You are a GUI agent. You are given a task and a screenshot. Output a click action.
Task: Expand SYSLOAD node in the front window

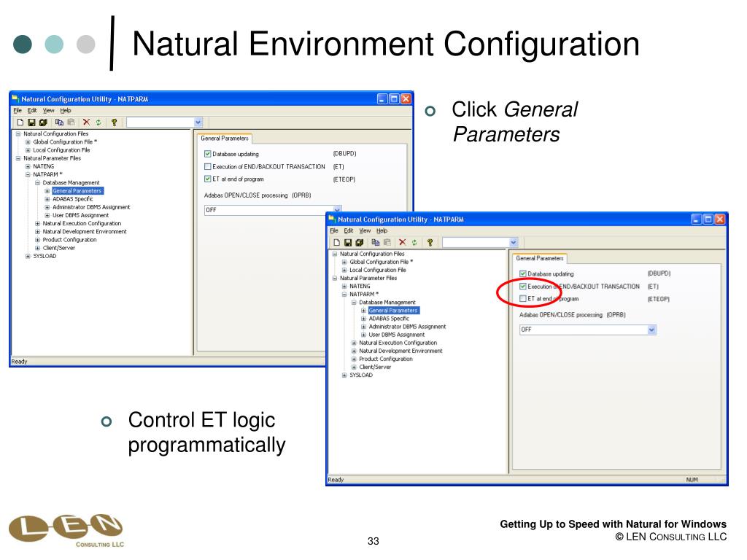click(344, 376)
